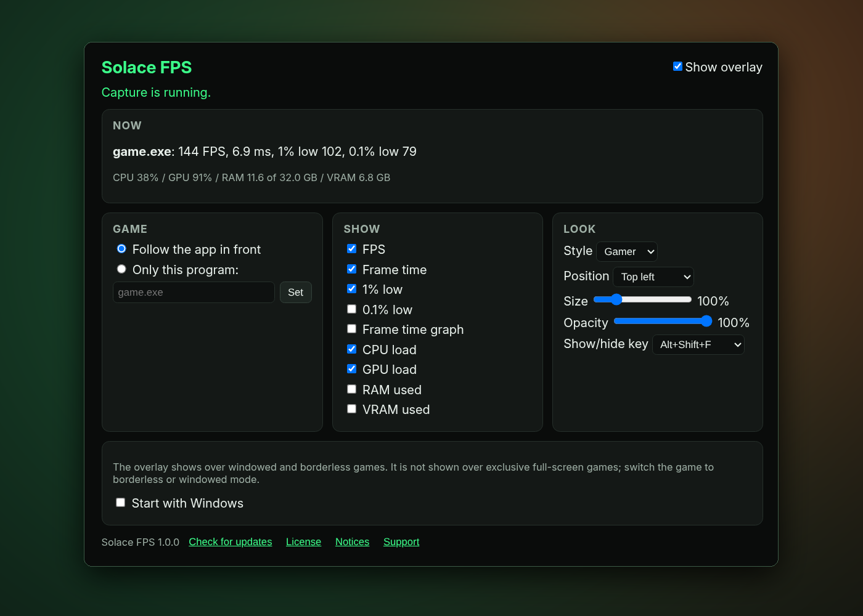Click the 'game.exe: 144 FPS' stats line
Viewport: 863px width, 616px height.
[264, 152]
